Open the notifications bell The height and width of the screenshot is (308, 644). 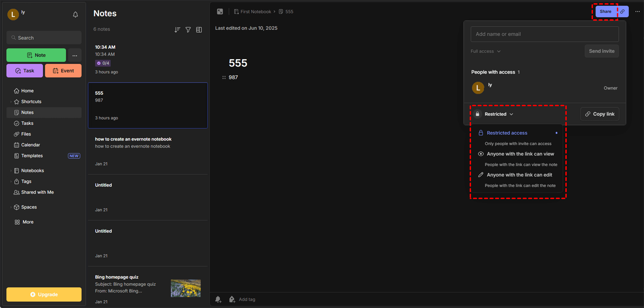75,15
